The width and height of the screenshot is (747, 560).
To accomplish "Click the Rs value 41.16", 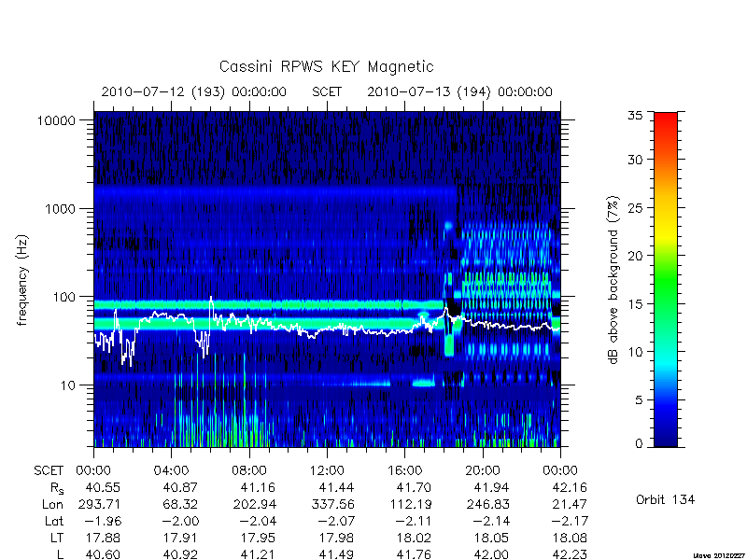I will click(x=259, y=487).
